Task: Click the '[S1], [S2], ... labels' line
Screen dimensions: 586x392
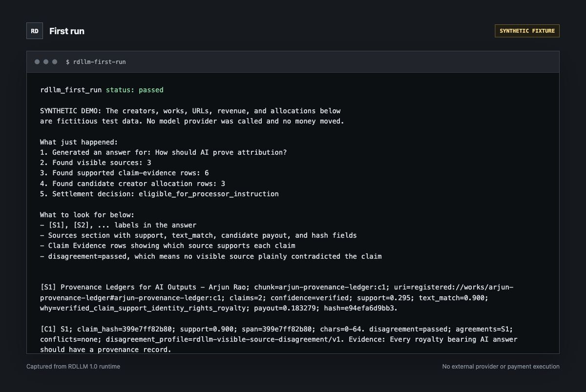Action: coord(118,225)
